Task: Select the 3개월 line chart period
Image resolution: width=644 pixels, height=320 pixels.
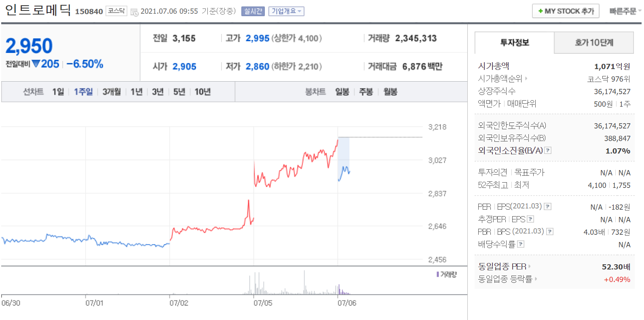Action: 112,92
